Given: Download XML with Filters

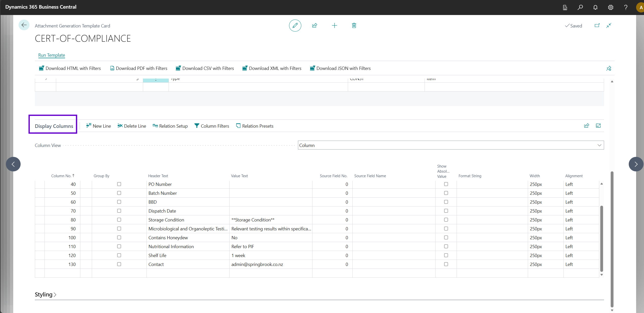Looking at the screenshot, I should [x=272, y=68].
